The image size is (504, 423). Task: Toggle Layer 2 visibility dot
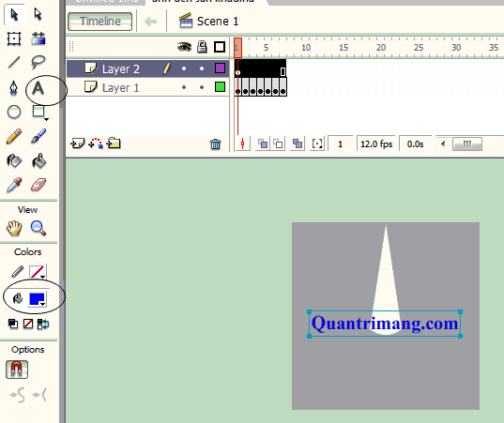184,68
